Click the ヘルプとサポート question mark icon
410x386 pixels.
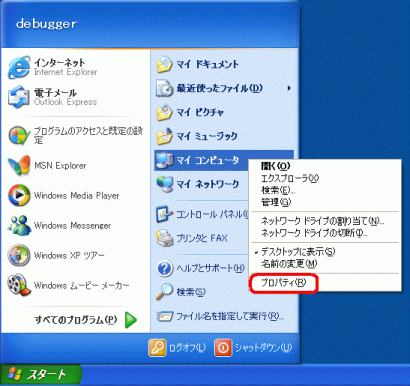pos(165,268)
